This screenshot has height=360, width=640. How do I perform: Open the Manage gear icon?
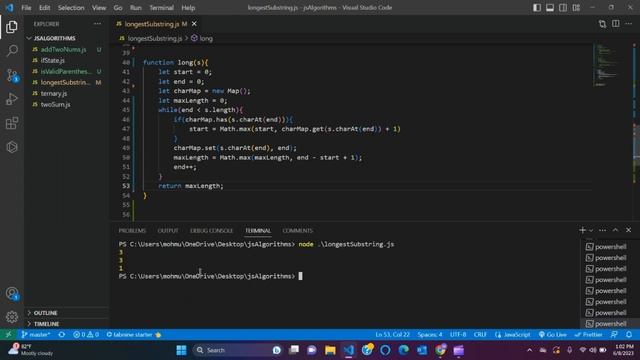[12, 317]
